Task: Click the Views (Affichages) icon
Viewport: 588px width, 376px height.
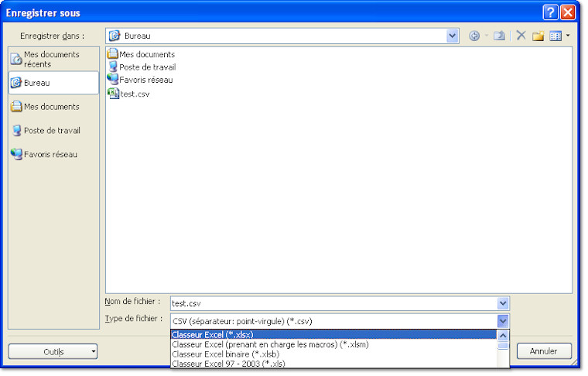Action: point(555,36)
